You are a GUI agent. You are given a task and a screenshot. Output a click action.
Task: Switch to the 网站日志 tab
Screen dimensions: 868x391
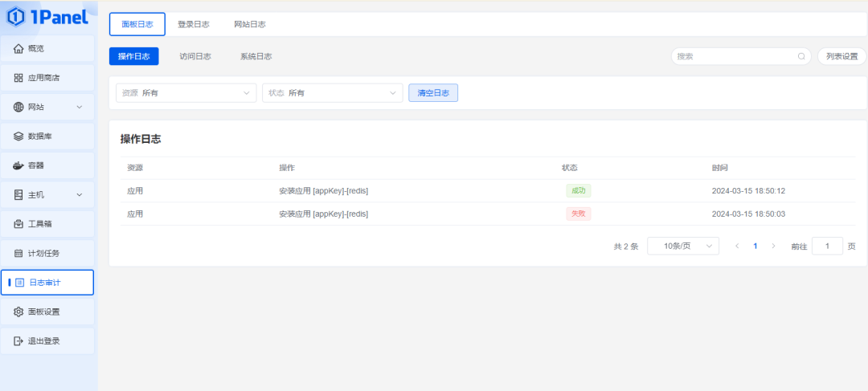pos(250,25)
